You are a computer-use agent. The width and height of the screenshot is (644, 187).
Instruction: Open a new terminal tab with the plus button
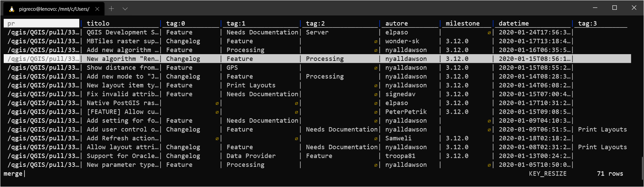point(112,9)
